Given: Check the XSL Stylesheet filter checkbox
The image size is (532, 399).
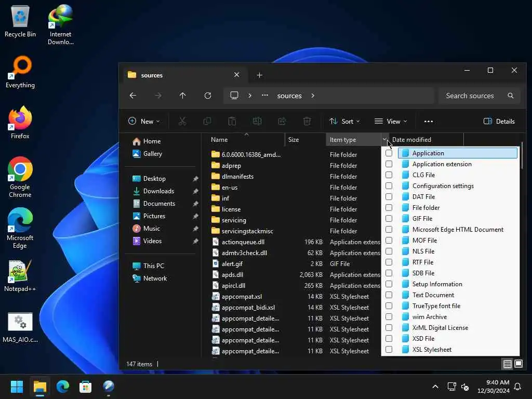Looking at the screenshot, I should pyautogui.click(x=389, y=350).
